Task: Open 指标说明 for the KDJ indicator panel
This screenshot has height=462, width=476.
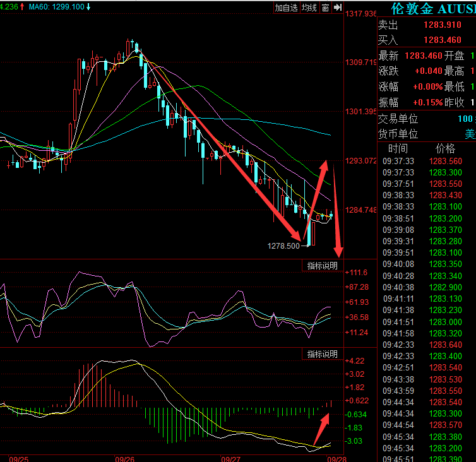Action: tap(322, 266)
